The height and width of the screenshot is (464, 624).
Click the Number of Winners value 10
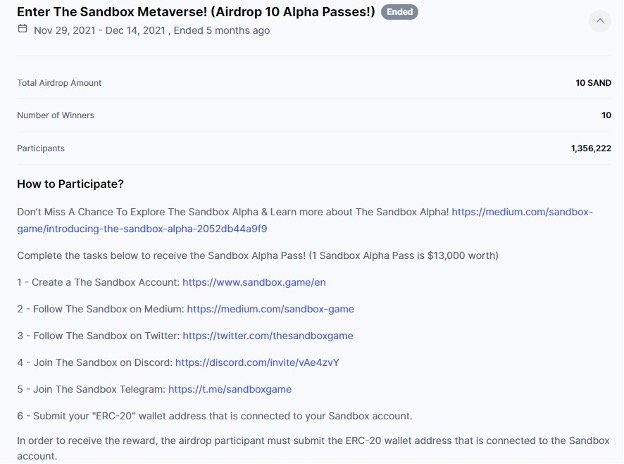click(x=606, y=115)
